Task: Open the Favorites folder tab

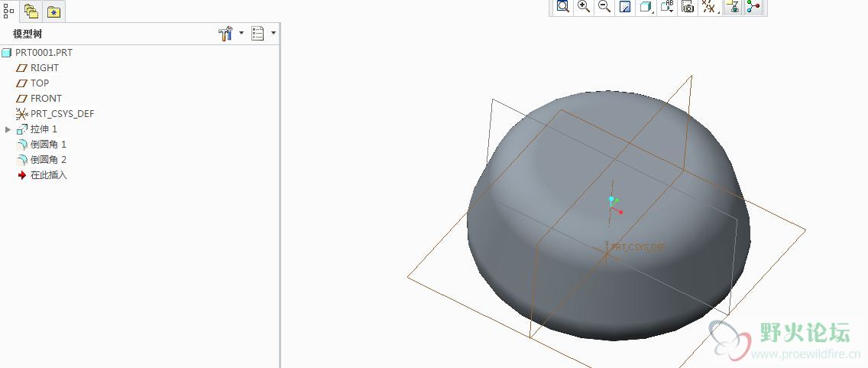Action: click(x=53, y=12)
